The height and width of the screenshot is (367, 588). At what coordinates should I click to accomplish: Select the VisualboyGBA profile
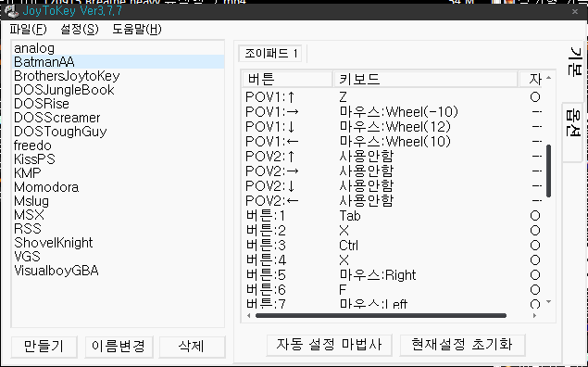pyautogui.click(x=119, y=271)
